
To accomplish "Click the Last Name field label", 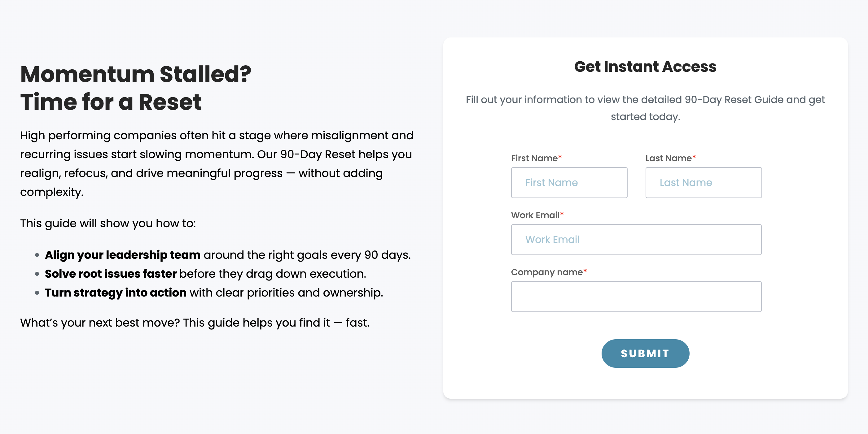I will [668, 158].
